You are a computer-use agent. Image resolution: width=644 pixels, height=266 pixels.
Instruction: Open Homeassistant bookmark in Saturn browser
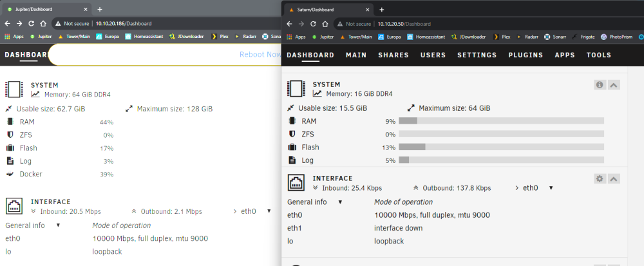click(x=426, y=37)
